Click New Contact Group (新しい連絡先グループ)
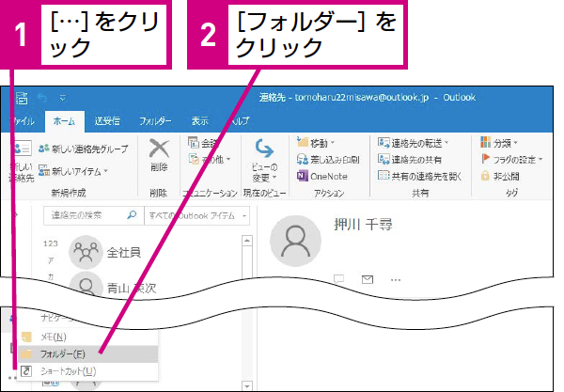 [83, 149]
